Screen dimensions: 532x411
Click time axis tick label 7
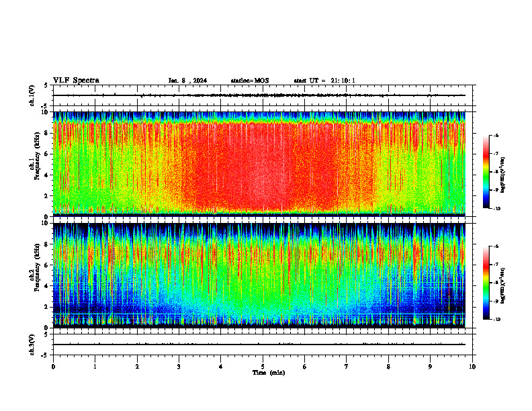[347, 367]
